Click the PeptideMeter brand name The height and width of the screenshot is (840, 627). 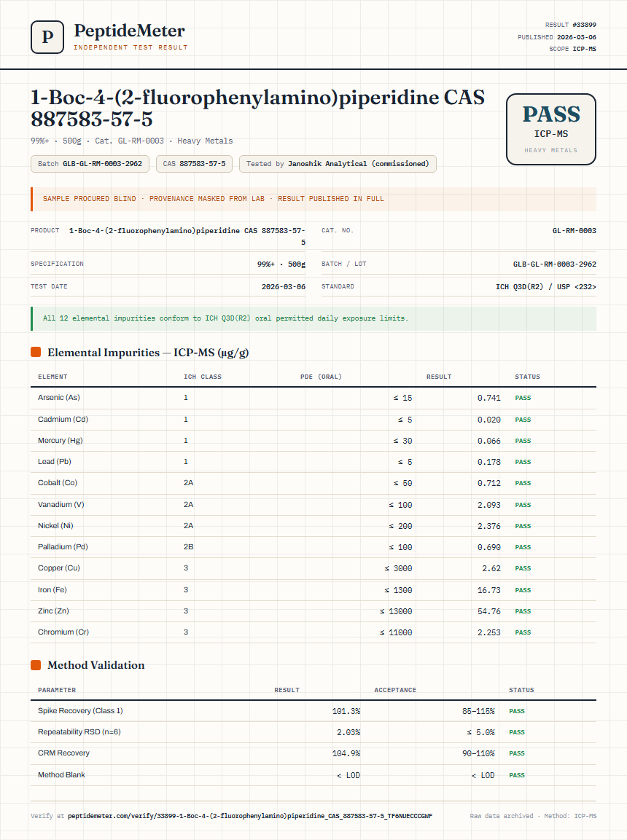[x=129, y=31]
